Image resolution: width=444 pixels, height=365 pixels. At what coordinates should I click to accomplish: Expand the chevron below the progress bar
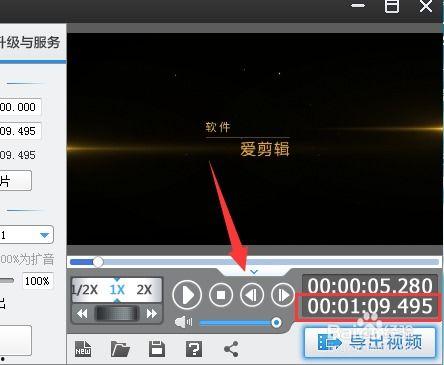point(254,272)
